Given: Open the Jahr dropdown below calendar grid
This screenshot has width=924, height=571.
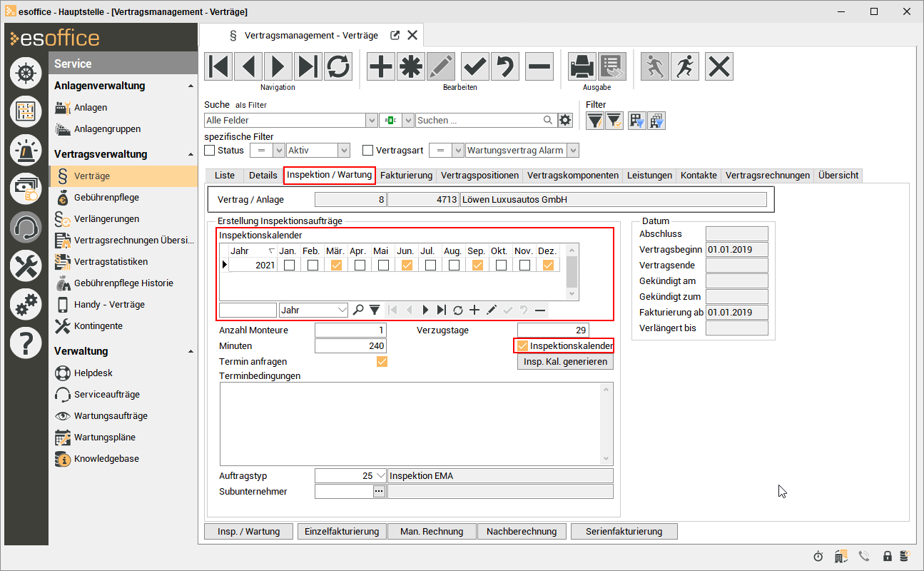Looking at the screenshot, I should tap(342, 310).
